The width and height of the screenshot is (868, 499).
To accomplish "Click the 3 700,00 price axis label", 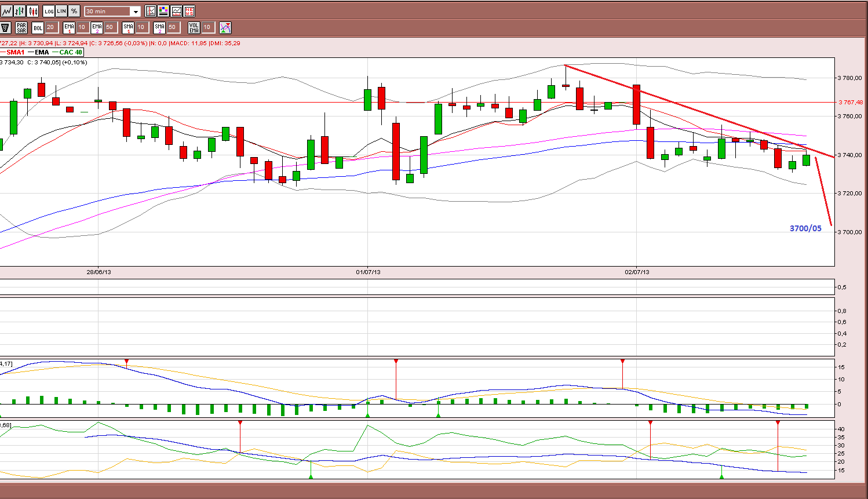I will pos(851,232).
